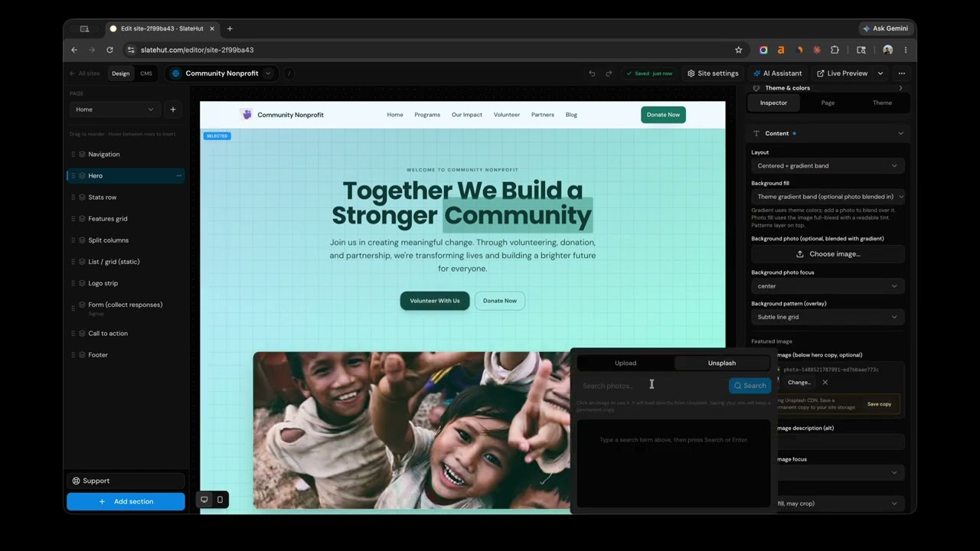Open Background photo focus dropdown

828,286
